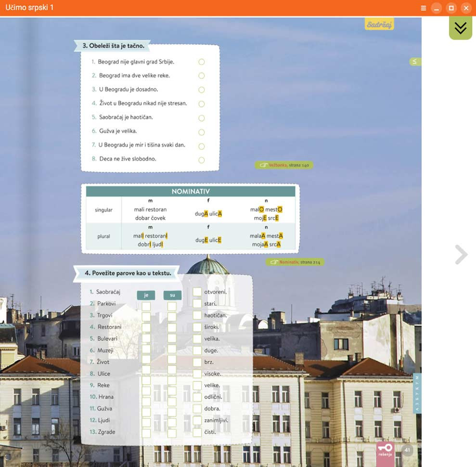
Task: Click the 'je' column header button
Action: coord(146,295)
